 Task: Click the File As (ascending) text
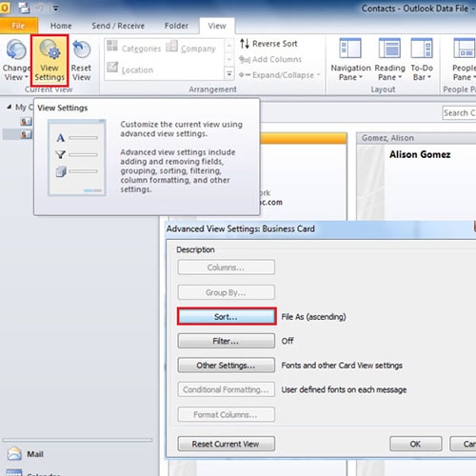click(x=313, y=317)
